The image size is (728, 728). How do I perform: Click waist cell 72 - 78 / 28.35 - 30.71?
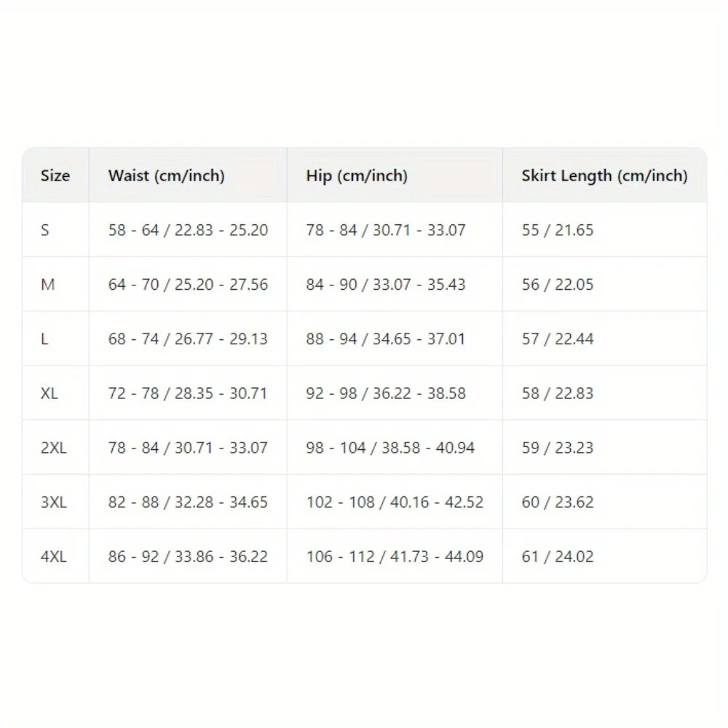[x=188, y=393]
